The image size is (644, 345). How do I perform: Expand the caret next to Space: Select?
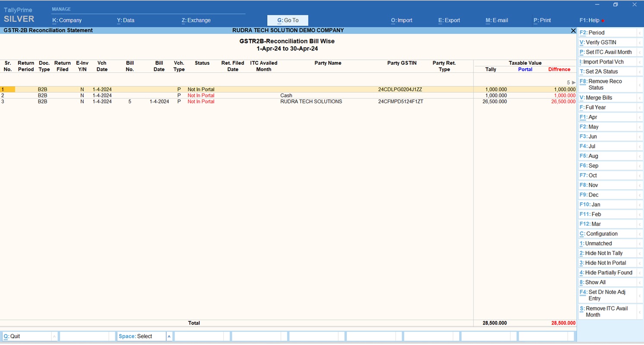coord(169,336)
